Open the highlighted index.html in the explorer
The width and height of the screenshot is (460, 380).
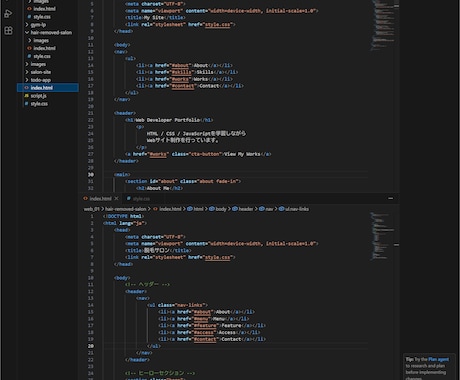tap(48, 88)
